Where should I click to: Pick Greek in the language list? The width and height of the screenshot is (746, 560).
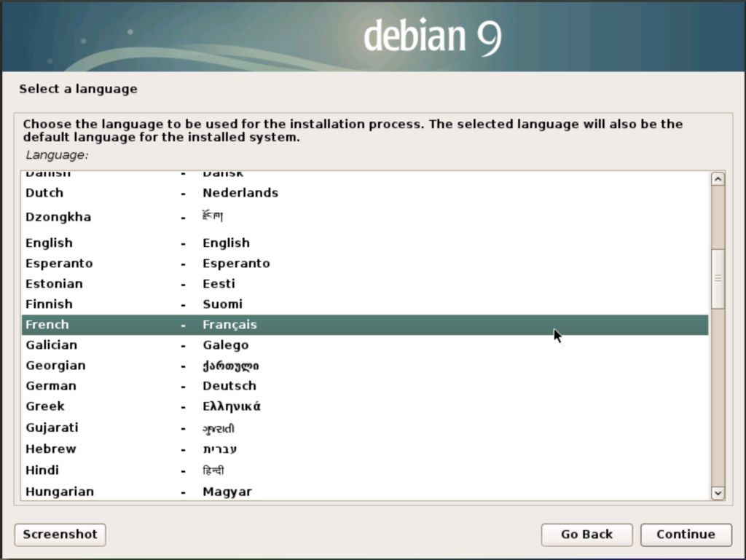(x=45, y=406)
